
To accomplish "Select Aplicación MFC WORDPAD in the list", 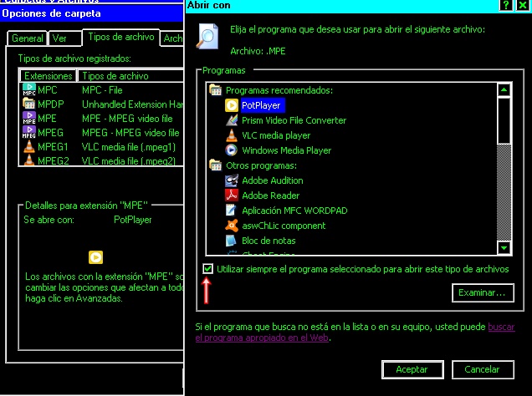I will (x=294, y=211).
